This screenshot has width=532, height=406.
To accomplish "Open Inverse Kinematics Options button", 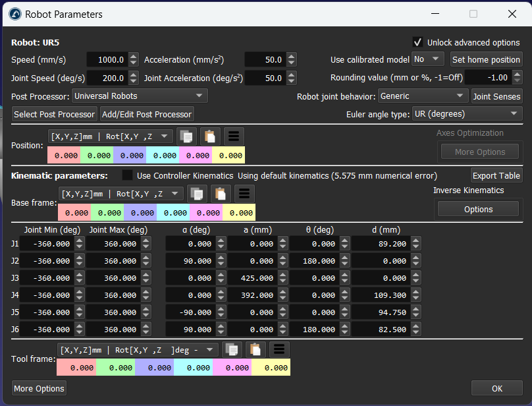I will point(478,210).
